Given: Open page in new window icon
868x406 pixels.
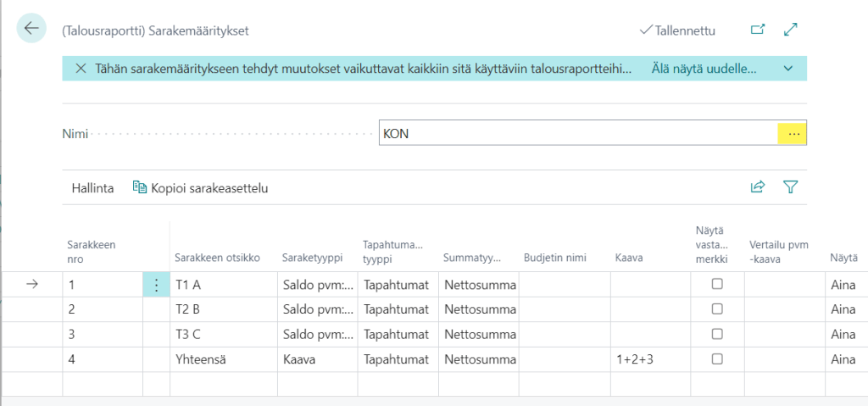Looking at the screenshot, I should pos(758,30).
